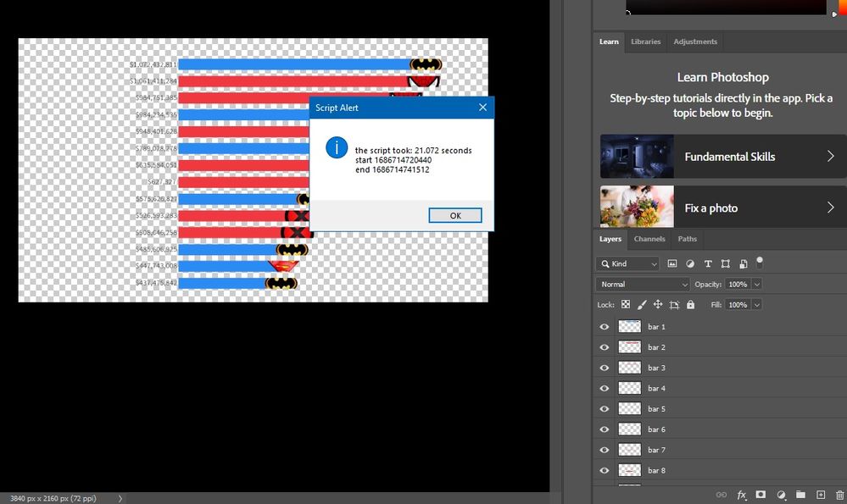Screen dimensions: 847x504
Task: Select layer name bar 5
Action: (x=656, y=409)
